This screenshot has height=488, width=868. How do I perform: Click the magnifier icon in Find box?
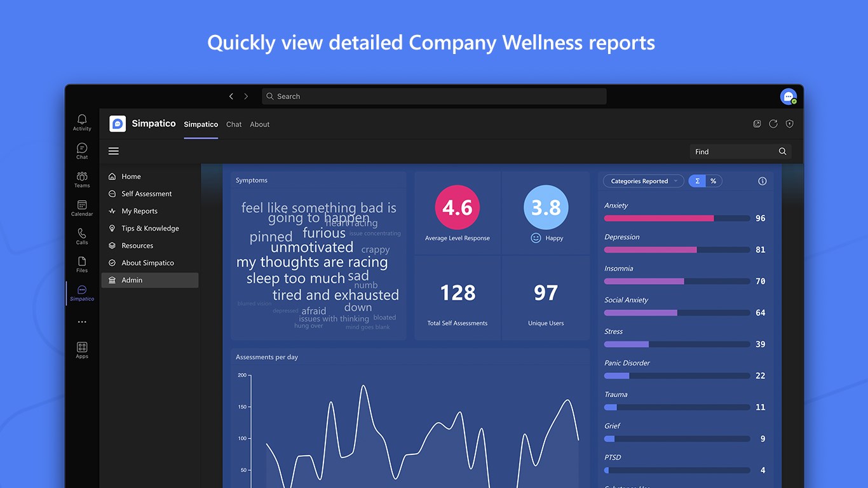(783, 151)
